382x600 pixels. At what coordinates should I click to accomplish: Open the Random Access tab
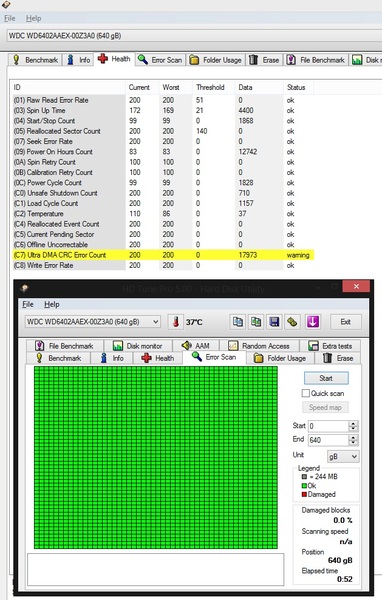pos(259,346)
